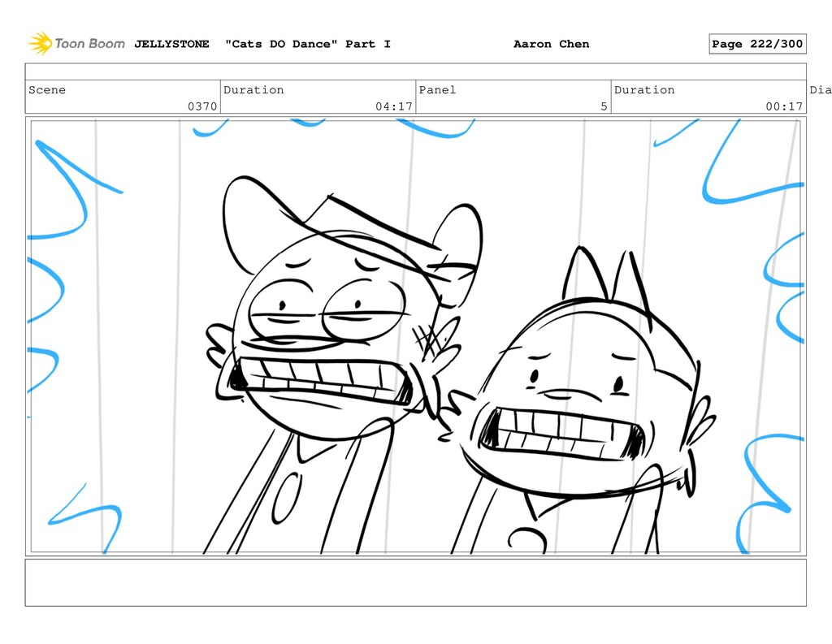The image size is (832, 644).
Task: Click the Toon Boom logo
Action: (76, 44)
